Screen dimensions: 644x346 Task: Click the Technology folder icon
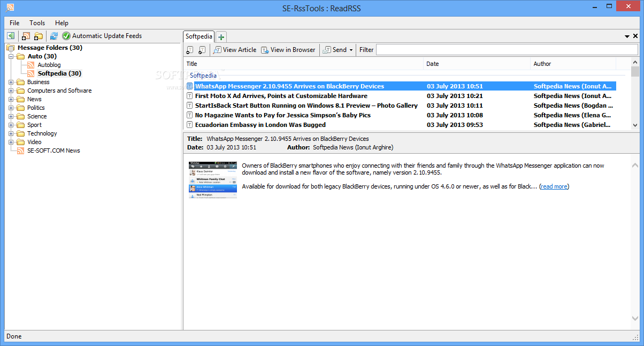pyautogui.click(x=21, y=133)
